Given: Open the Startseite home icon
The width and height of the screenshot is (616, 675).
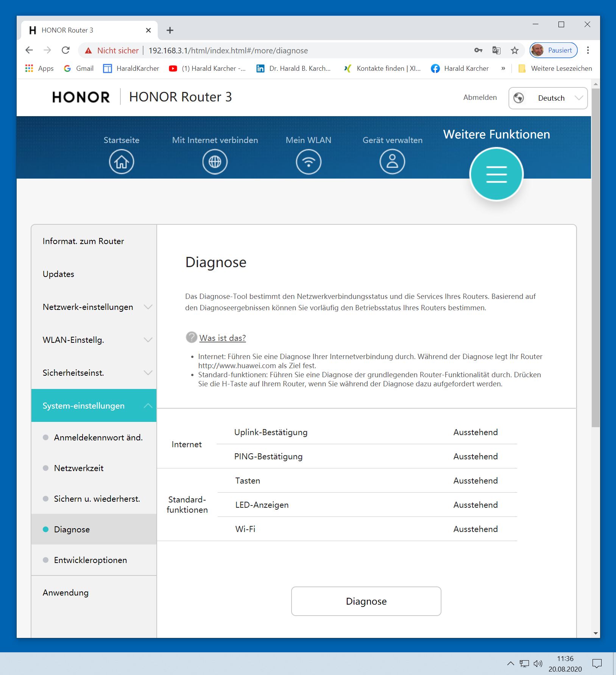Looking at the screenshot, I should pos(122,162).
